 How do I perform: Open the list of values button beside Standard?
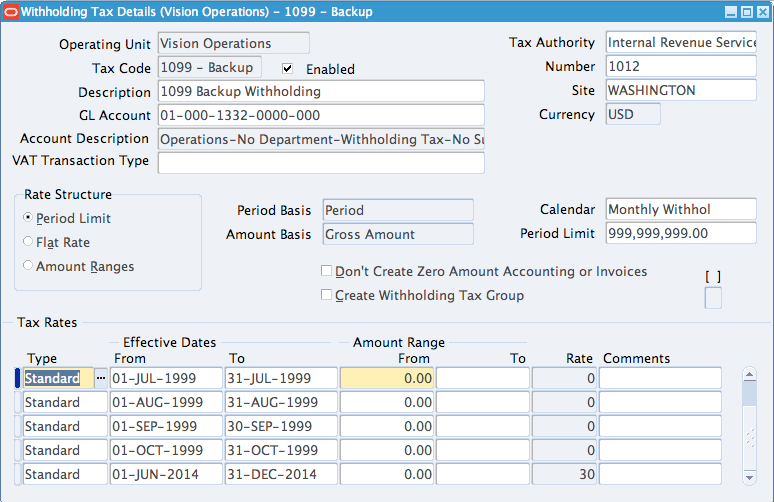pyautogui.click(x=101, y=378)
